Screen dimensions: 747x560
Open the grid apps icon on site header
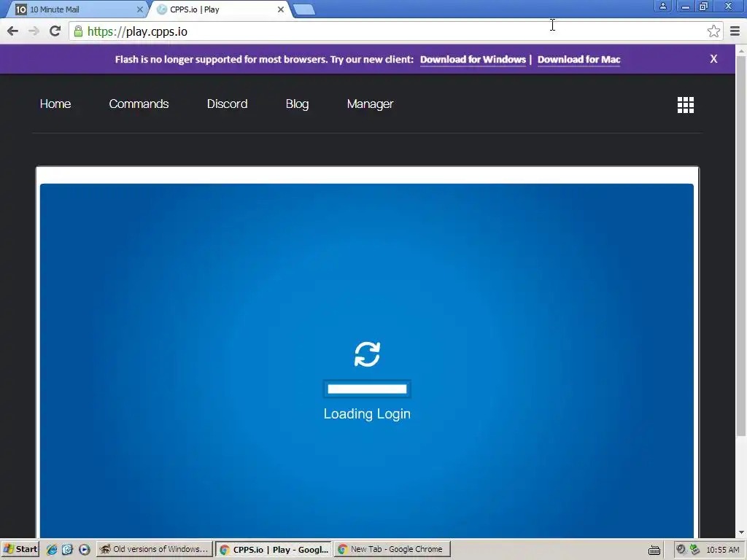click(x=686, y=105)
